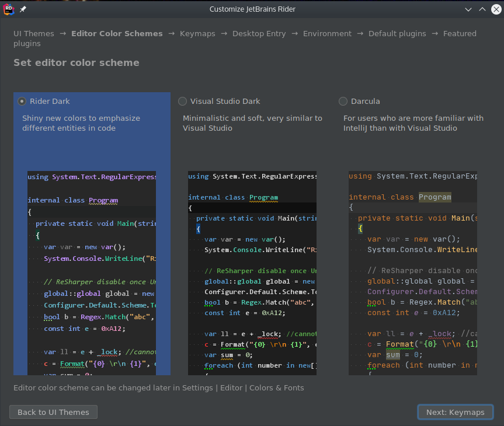Select the Rider Dark radio button
The image size is (504, 426).
click(22, 102)
